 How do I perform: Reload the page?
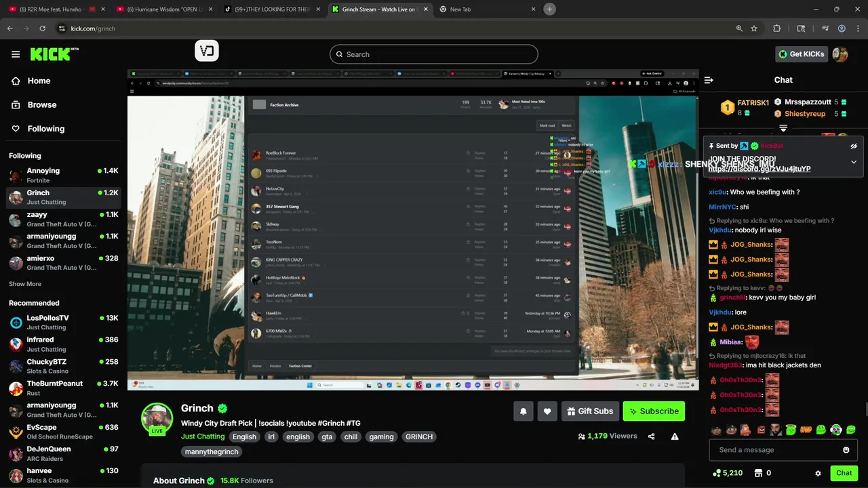click(x=42, y=28)
